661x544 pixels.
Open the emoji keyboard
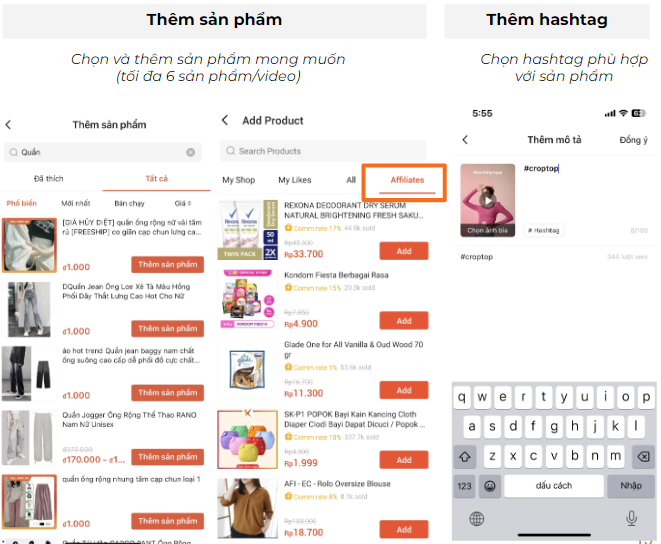click(x=490, y=486)
